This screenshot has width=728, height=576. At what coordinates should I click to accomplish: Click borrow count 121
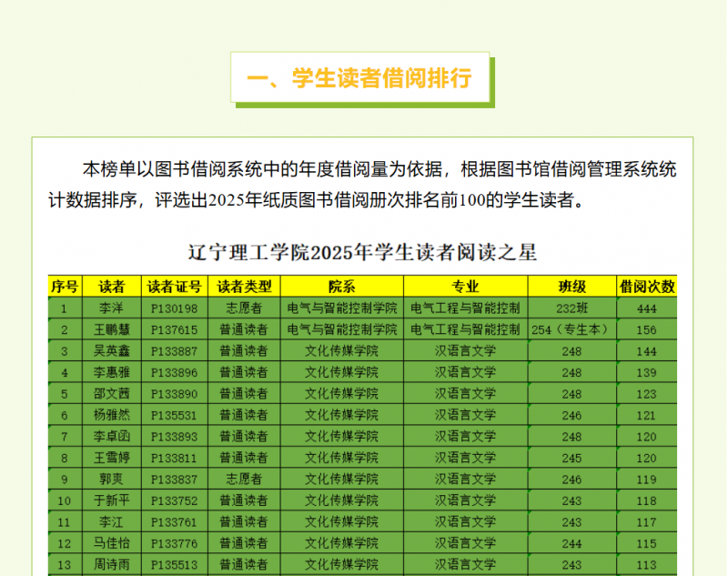coord(647,416)
